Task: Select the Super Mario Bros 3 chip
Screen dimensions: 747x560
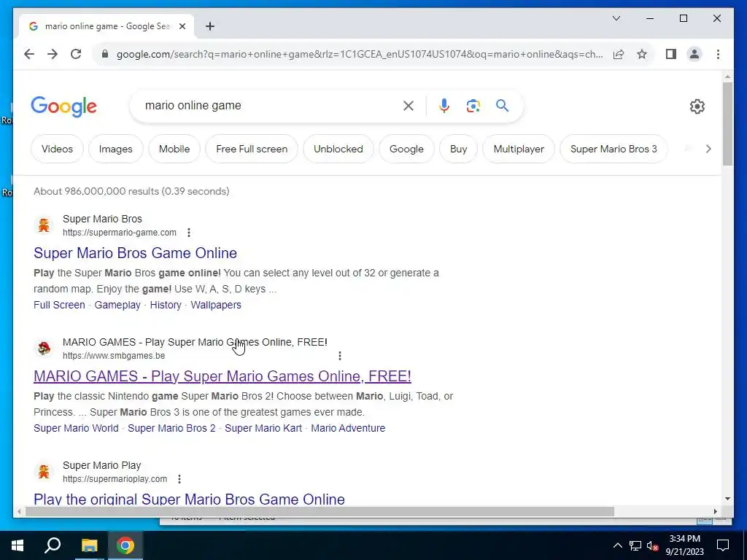Action: click(614, 149)
